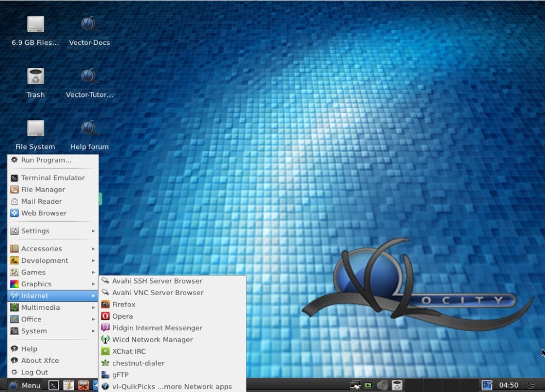The image size is (545, 392).
Task: Launch Firefox from Internet submenu
Action: (173, 305)
